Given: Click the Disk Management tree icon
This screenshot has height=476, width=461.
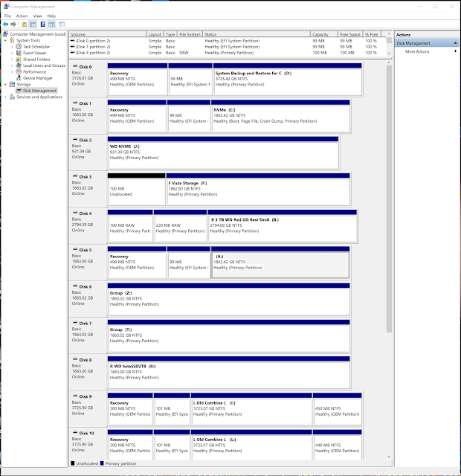Looking at the screenshot, I should (19, 91).
